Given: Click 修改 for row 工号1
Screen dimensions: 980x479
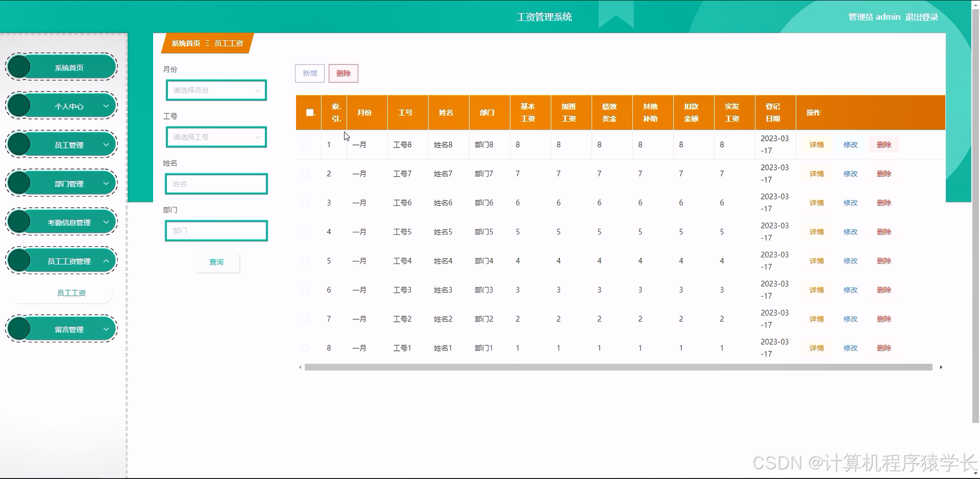Looking at the screenshot, I should [x=850, y=348].
